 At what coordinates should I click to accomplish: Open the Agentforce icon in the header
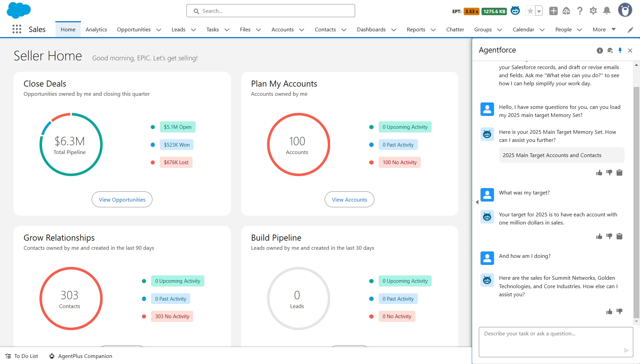(515, 11)
